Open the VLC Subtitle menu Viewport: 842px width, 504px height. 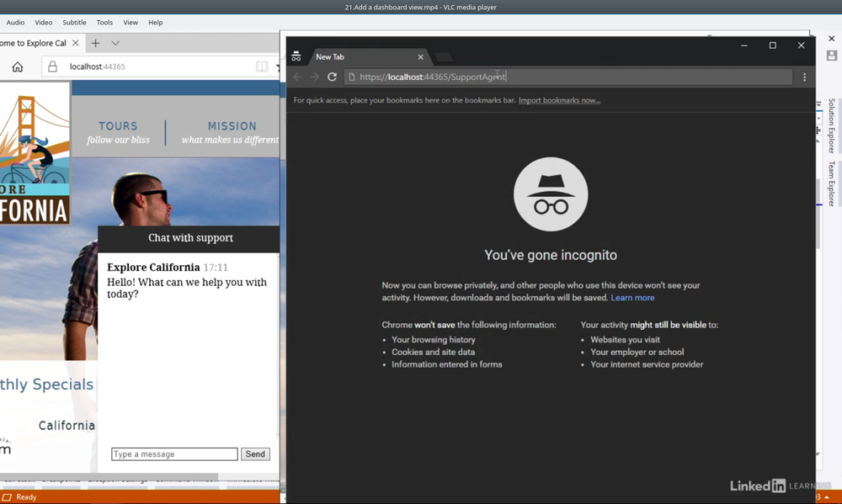click(x=74, y=23)
